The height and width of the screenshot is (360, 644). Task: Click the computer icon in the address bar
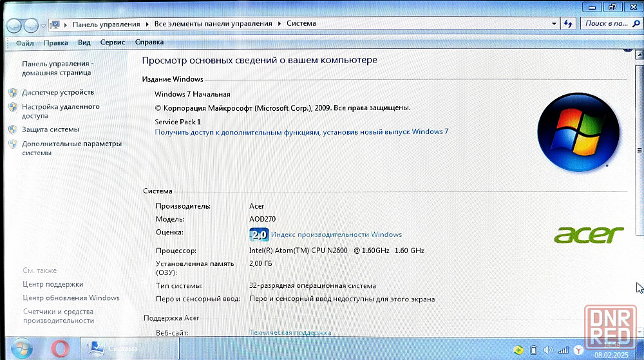click(x=55, y=25)
